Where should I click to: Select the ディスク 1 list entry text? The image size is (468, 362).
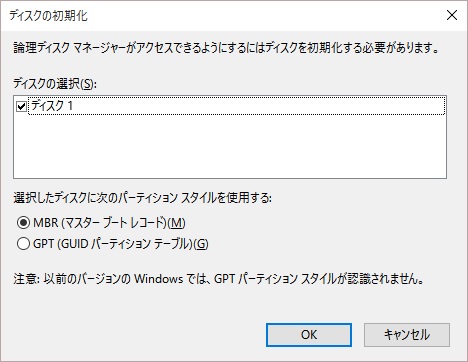pos(52,106)
